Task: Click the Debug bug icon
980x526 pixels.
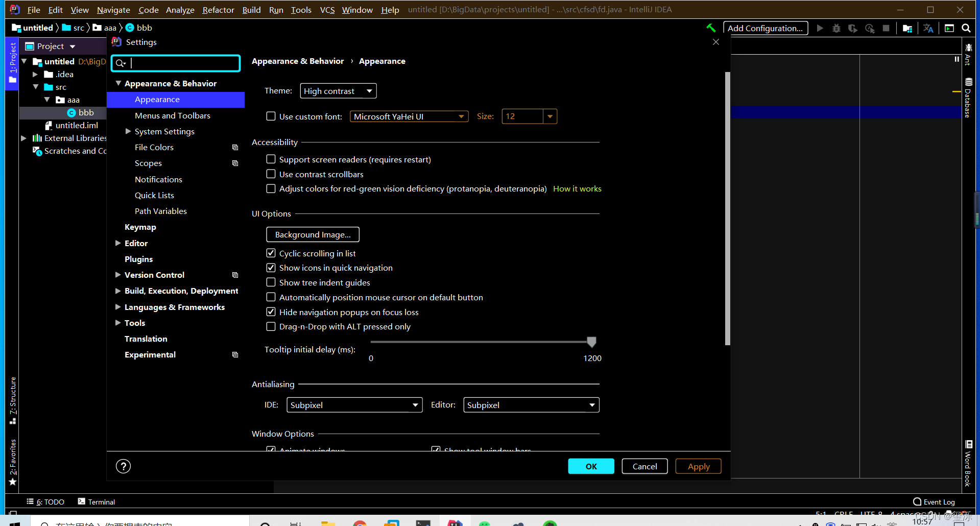Action: 836,28
